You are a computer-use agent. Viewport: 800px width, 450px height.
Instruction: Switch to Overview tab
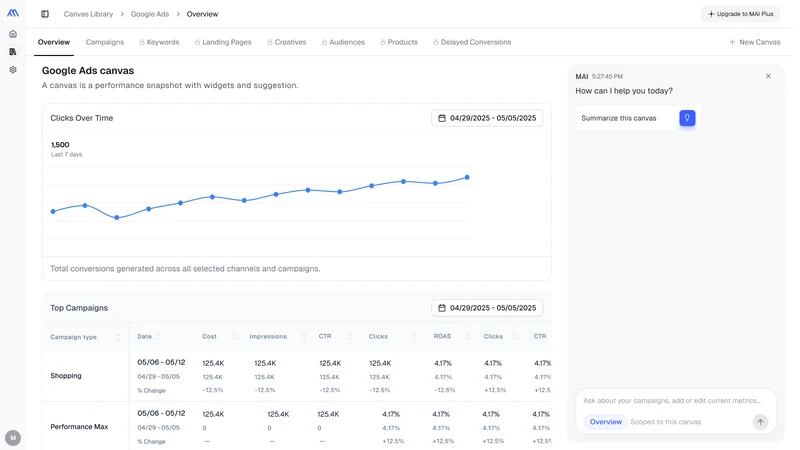[x=54, y=42]
